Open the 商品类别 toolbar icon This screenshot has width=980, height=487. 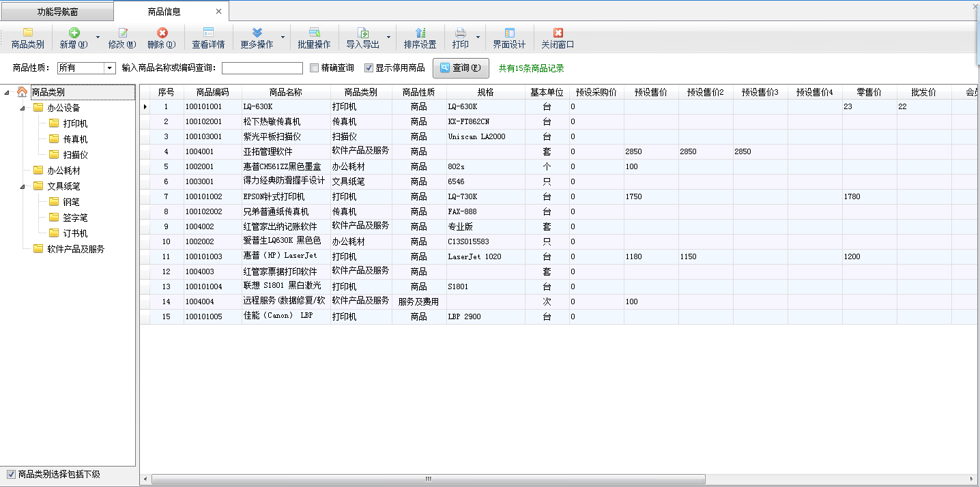click(27, 33)
